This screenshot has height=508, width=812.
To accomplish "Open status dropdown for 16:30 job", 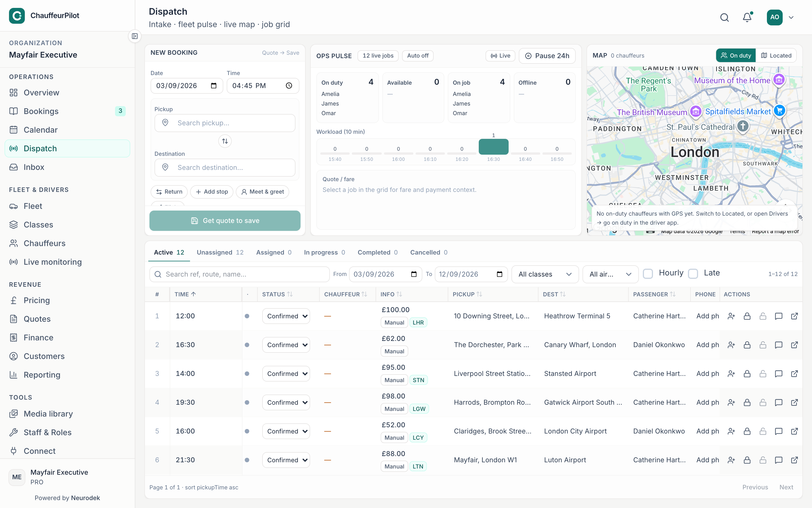I will point(286,345).
